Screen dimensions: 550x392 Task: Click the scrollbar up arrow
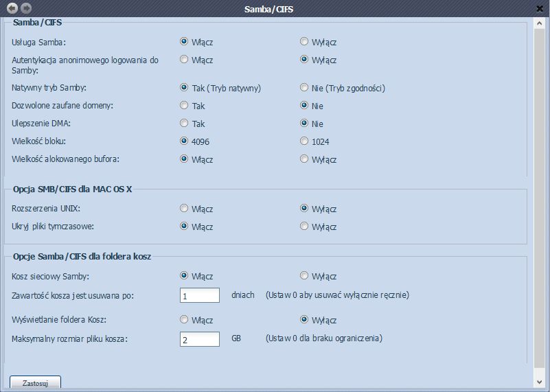pyautogui.click(x=540, y=23)
